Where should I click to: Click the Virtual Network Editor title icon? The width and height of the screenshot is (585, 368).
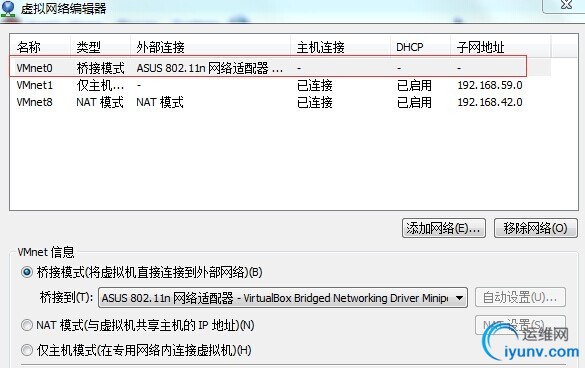pos(8,8)
